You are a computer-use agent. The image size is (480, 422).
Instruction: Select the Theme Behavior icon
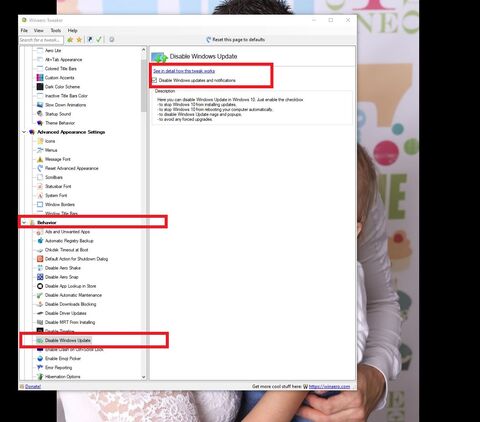tap(40, 123)
